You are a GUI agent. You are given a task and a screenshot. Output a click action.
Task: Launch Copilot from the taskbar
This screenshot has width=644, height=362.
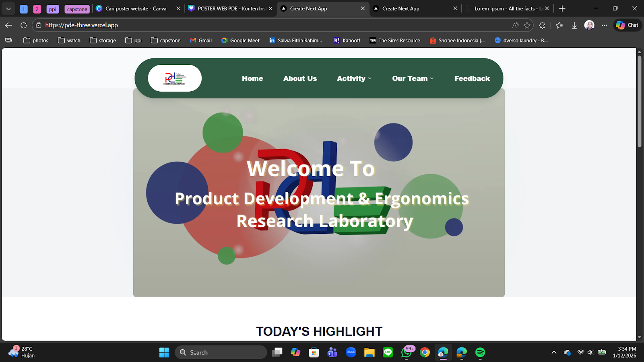click(295, 352)
